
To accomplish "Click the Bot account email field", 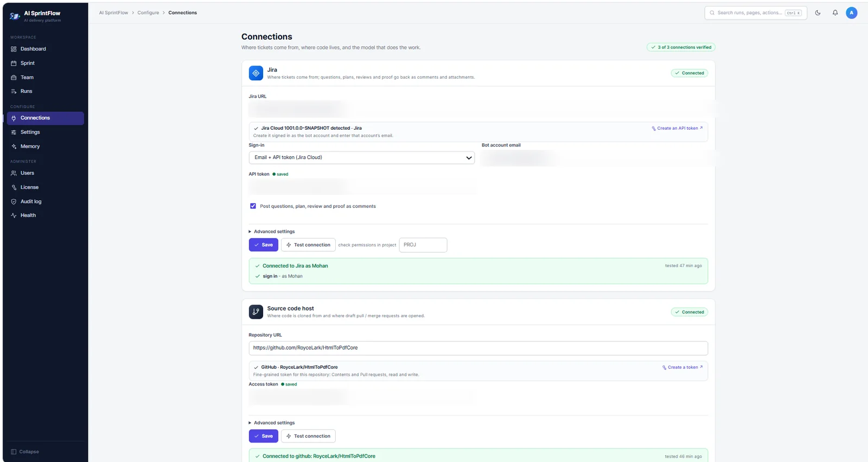I will tap(595, 158).
